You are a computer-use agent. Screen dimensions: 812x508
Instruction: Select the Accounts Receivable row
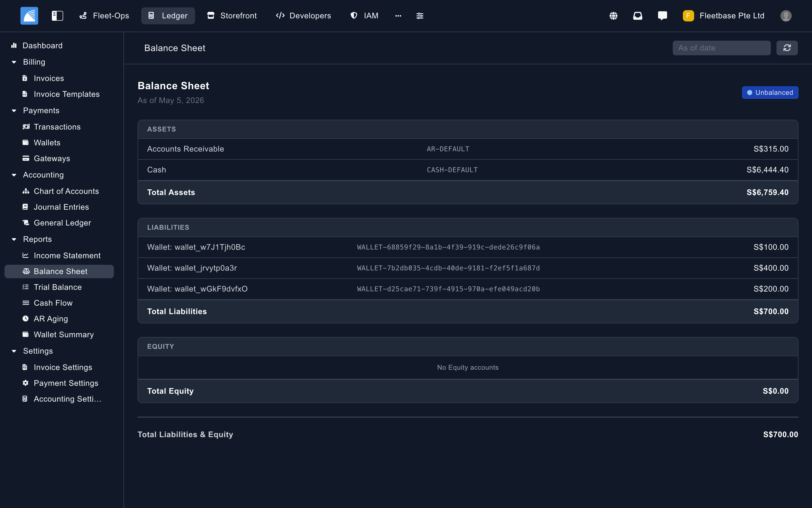coord(468,149)
